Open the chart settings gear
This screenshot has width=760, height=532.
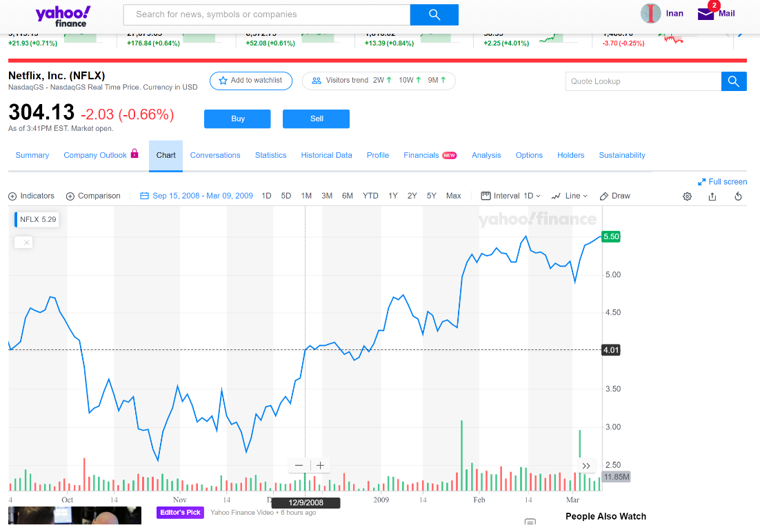(687, 196)
